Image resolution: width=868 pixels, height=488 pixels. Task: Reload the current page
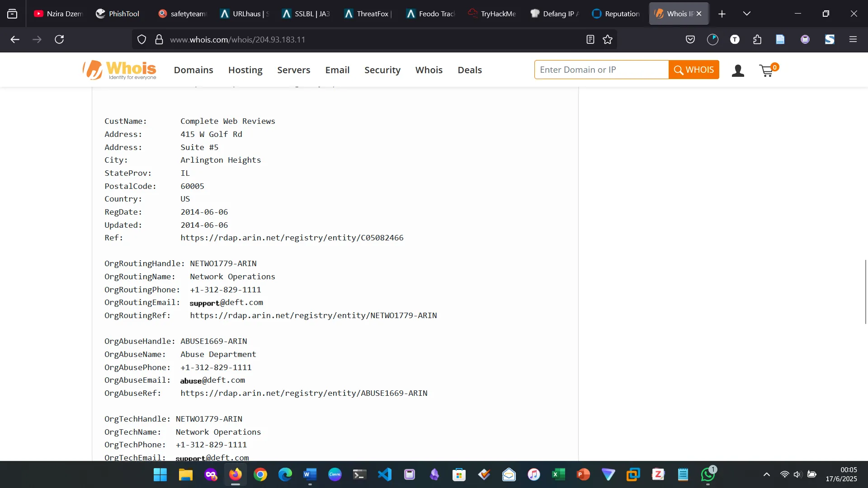point(59,40)
